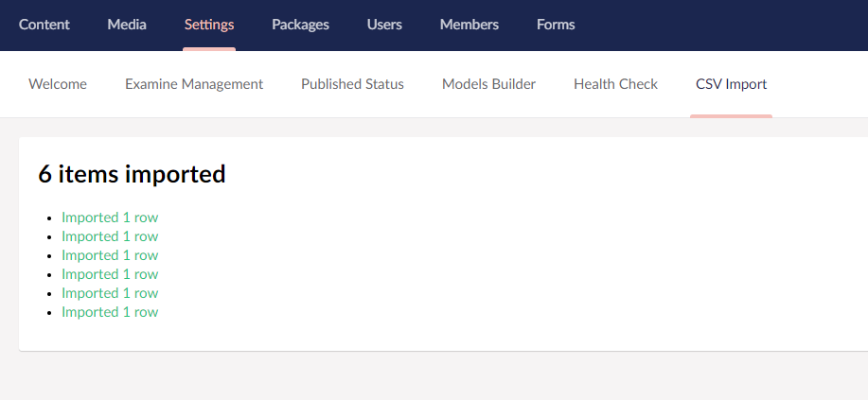Image resolution: width=868 pixels, height=400 pixels.
Task: Open the Models Builder tab
Action: coord(488,84)
